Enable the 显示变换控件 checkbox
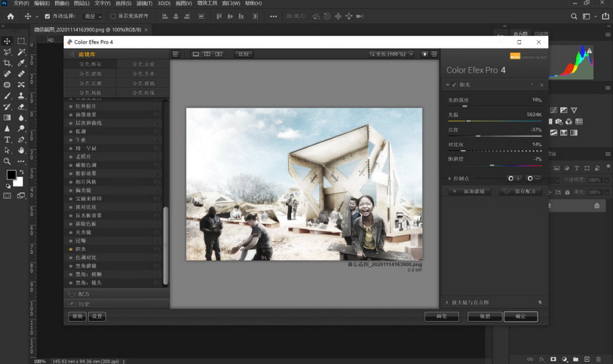Screen dimensions: 613x364 pyautogui.click(x=113, y=17)
